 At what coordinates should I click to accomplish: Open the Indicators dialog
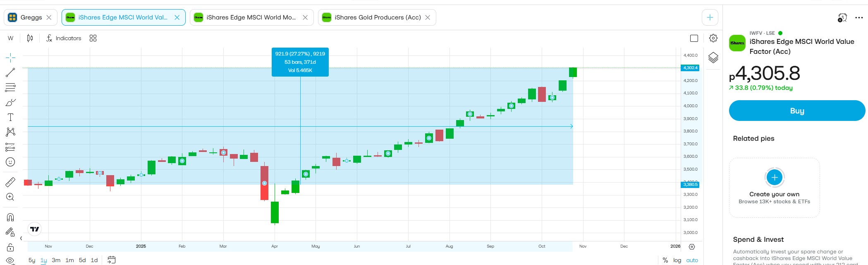click(64, 38)
